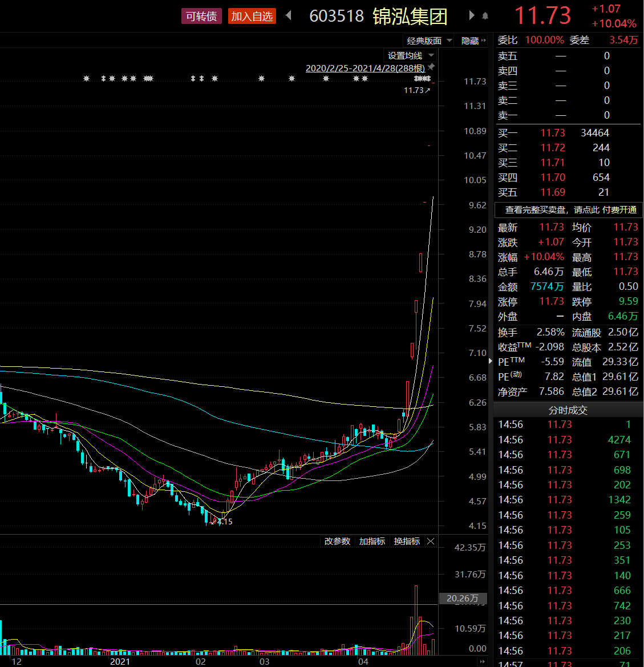Open 设置均线 moving average dropdown
644x667 pixels.
point(411,55)
